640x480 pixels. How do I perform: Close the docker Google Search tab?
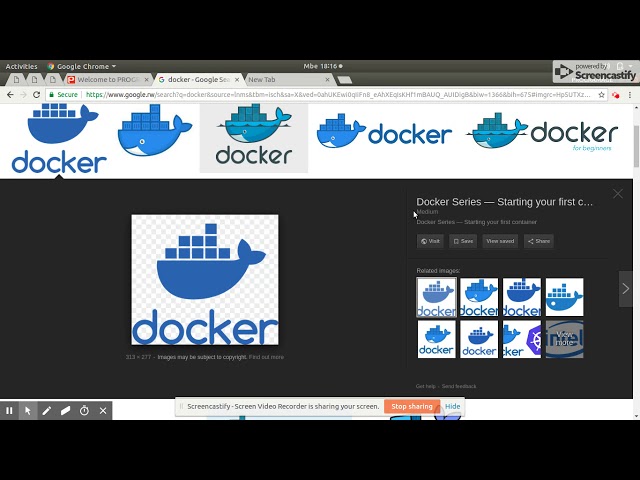[x=237, y=80]
